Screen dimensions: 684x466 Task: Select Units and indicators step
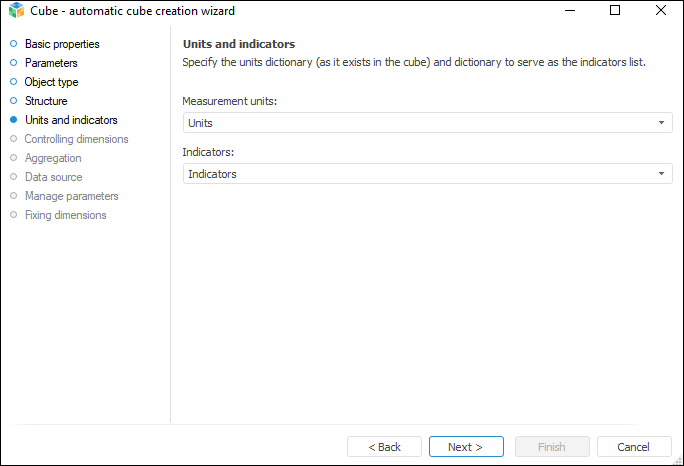click(x=71, y=120)
